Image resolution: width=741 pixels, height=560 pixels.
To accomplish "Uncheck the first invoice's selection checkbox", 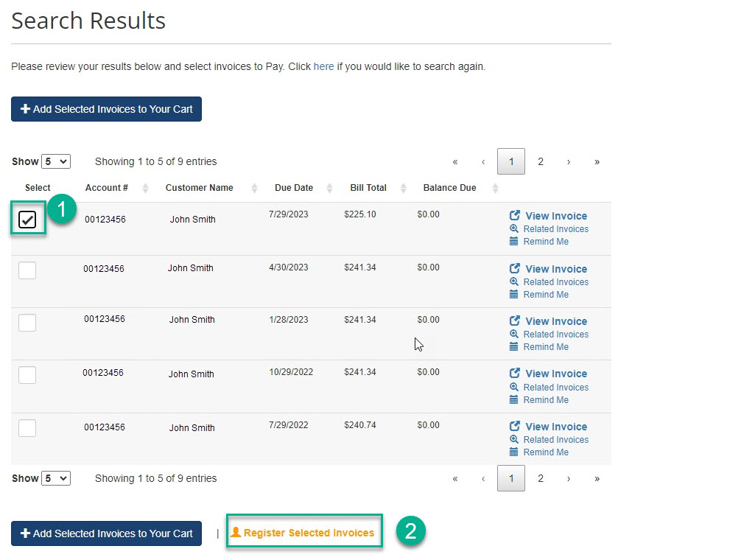I will coord(27,218).
